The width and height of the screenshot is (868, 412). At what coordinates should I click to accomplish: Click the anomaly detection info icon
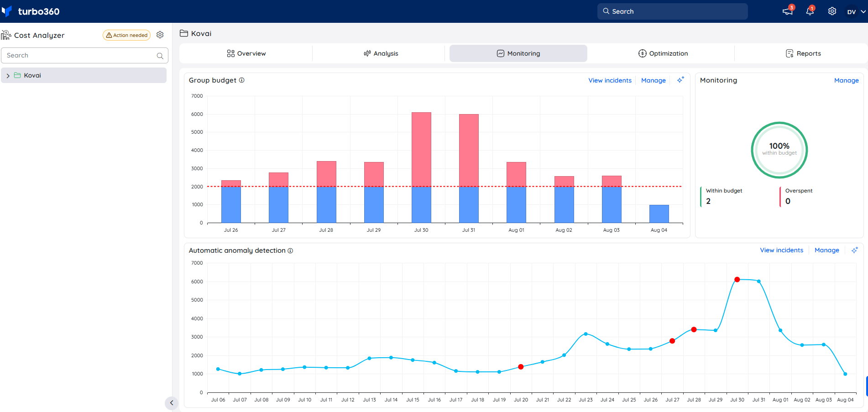[290, 250]
